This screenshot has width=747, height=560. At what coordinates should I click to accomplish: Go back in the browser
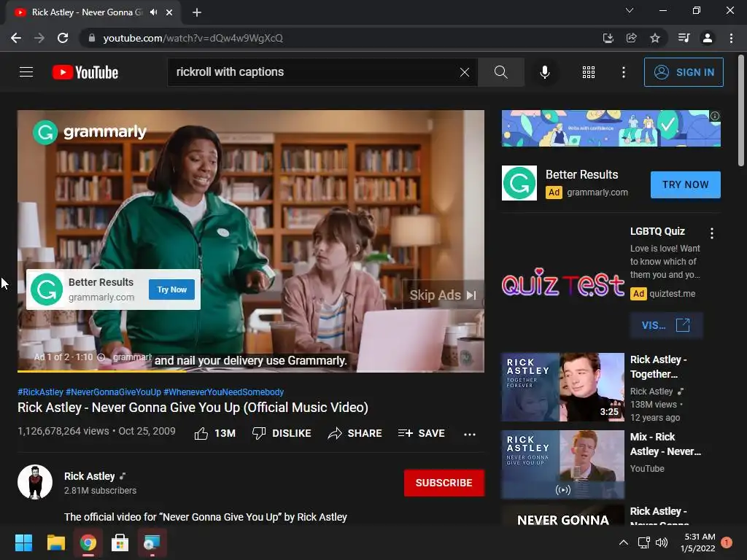[x=16, y=38]
